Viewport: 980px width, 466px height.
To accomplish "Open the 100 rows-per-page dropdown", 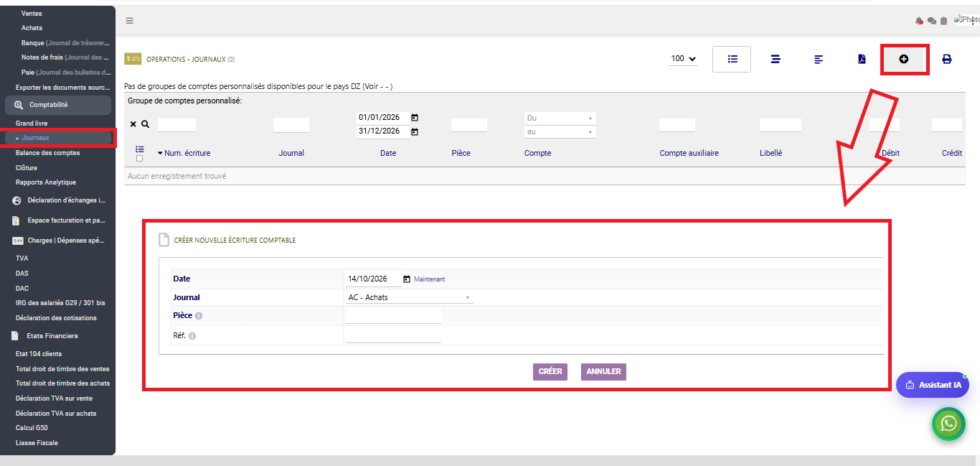I will tap(684, 59).
